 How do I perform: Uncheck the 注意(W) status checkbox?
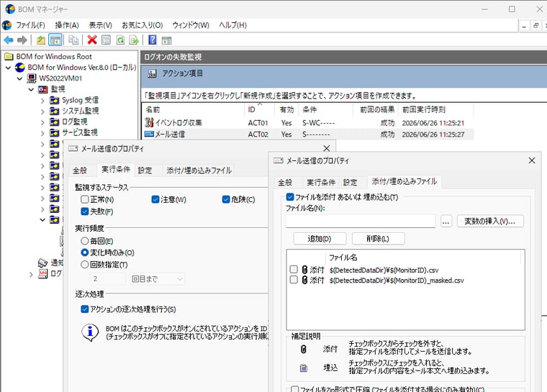point(155,199)
